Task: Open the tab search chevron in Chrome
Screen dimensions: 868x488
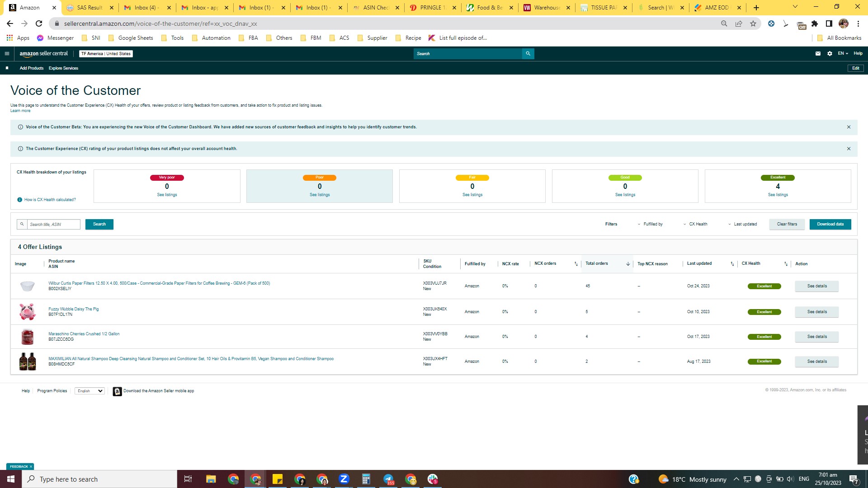Action: (795, 7)
